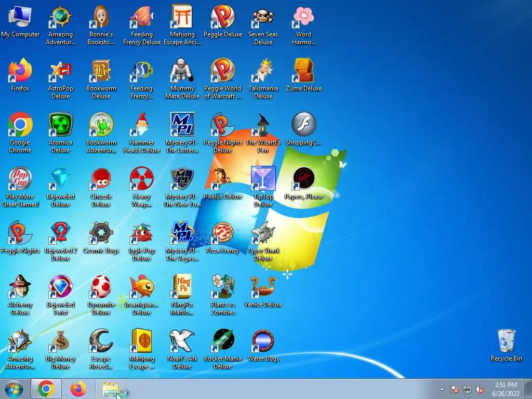Select the Recycle Bin icon
This screenshot has width=532, height=399.
(506, 345)
